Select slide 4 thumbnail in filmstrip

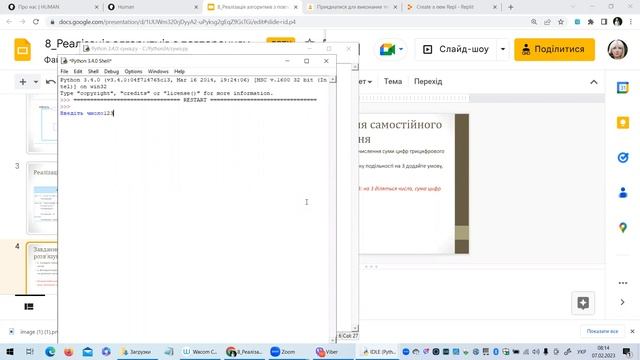pyautogui.click(x=42, y=268)
